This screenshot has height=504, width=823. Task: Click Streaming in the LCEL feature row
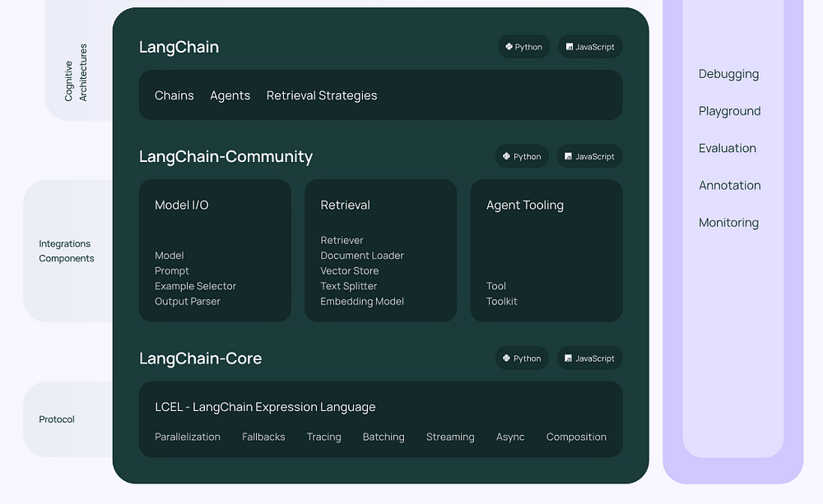click(x=450, y=437)
